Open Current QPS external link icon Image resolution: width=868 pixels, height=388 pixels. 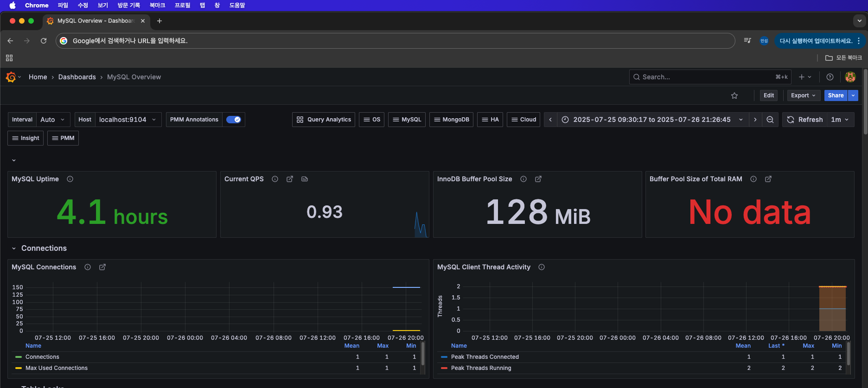click(290, 179)
